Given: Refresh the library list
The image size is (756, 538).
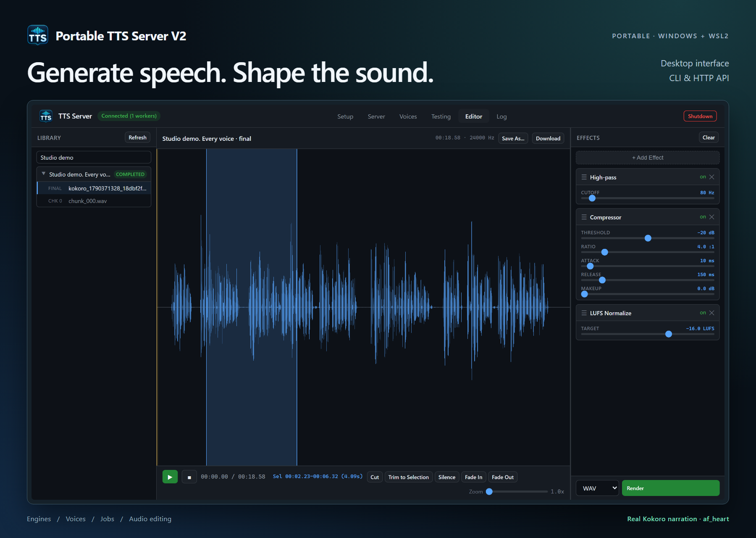Looking at the screenshot, I should (137, 137).
